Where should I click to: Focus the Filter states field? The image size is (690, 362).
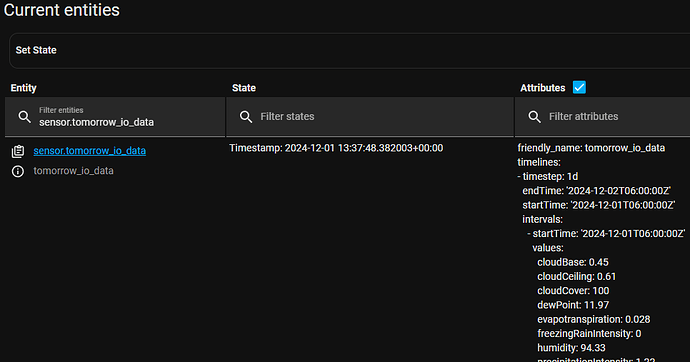370,117
